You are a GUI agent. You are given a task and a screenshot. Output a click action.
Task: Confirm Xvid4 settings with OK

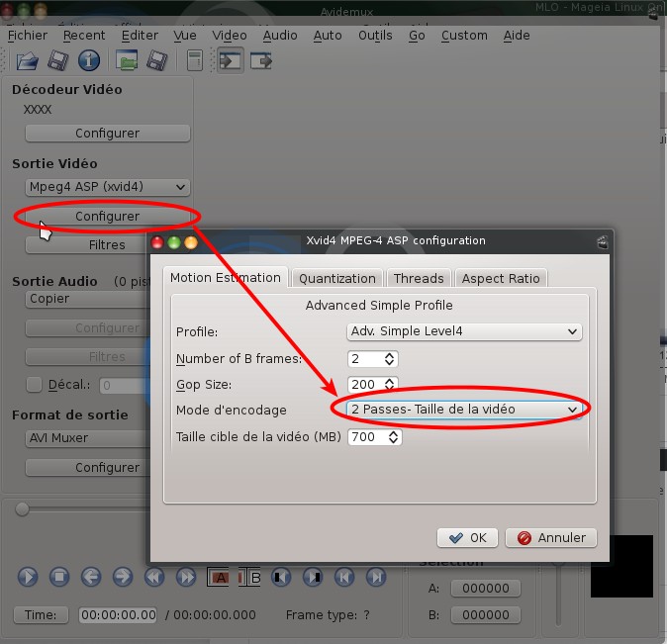pos(467,538)
